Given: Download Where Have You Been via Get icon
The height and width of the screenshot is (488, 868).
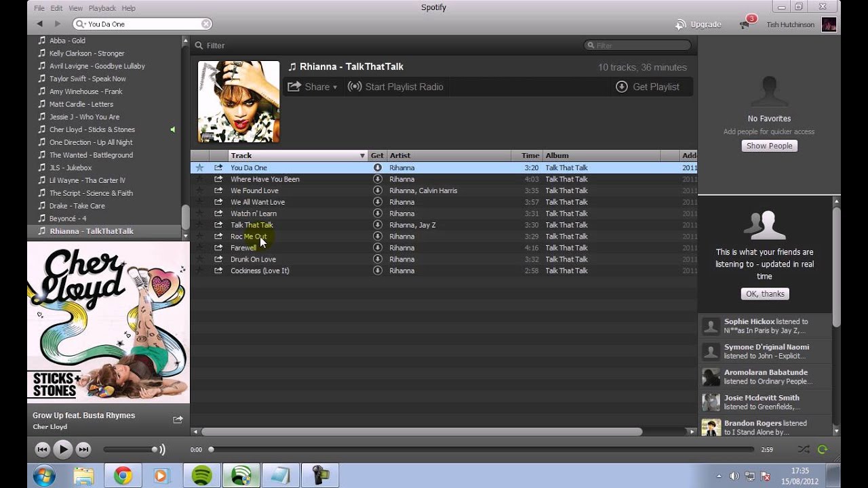Looking at the screenshot, I should (x=378, y=179).
